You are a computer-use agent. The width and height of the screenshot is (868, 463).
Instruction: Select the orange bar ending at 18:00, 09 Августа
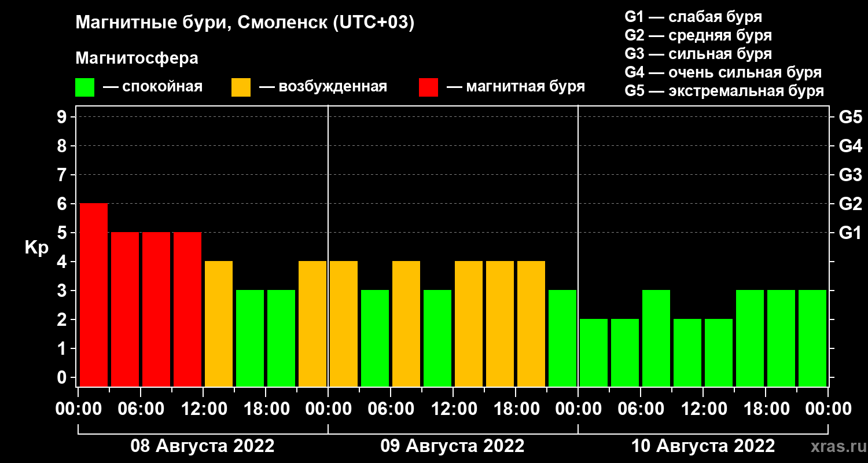click(x=500, y=324)
